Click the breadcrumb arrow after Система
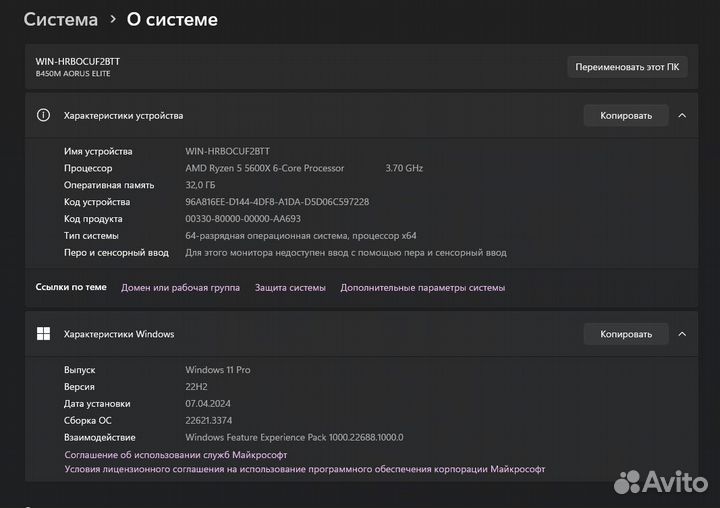 (112, 20)
